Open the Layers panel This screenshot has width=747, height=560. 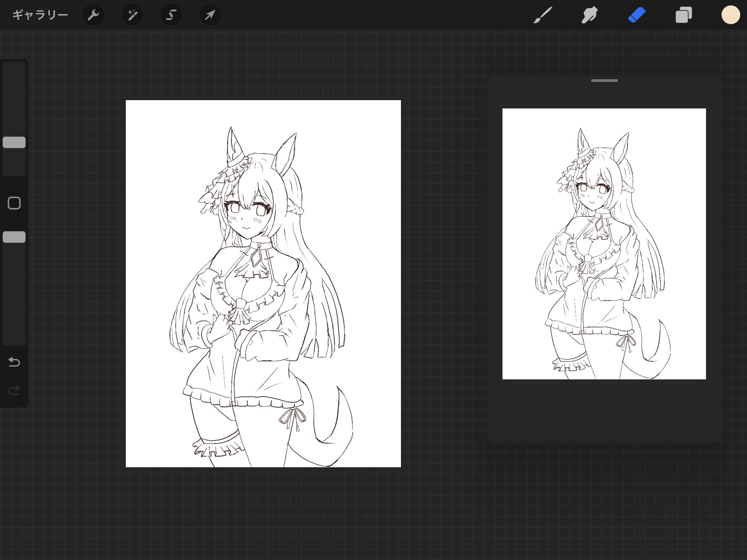(684, 15)
